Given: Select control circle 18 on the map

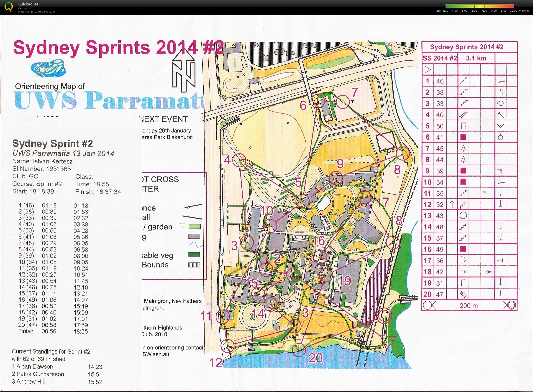Looking at the screenshot, I should 392,242.
